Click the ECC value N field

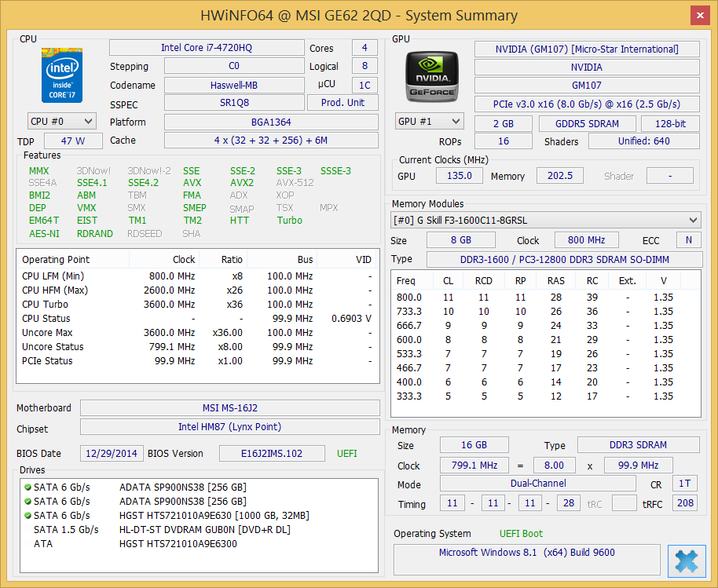(x=689, y=239)
